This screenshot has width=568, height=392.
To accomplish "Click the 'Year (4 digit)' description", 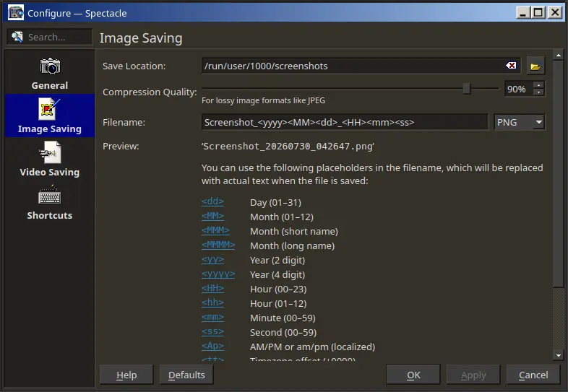I will 277,275.
